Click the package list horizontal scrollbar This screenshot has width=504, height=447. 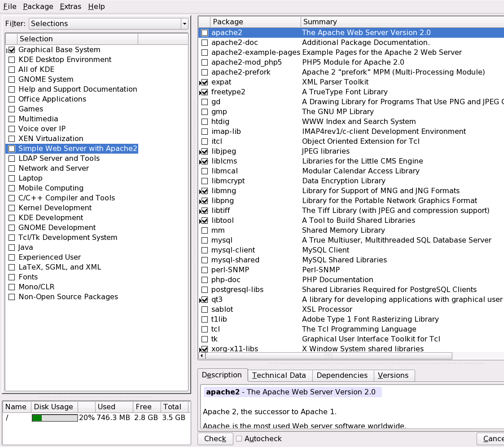(329, 355)
